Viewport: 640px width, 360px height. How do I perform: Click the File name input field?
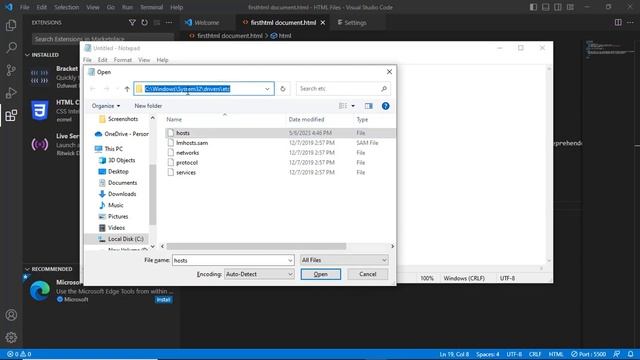pyautogui.click(x=231, y=260)
